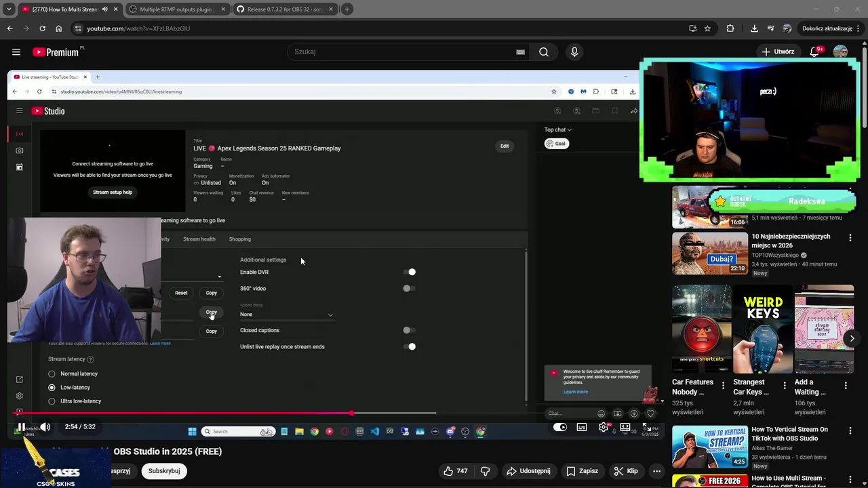Open the tab search dropdown arrow
Viewport: 868px width, 488px height.
click(9, 9)
